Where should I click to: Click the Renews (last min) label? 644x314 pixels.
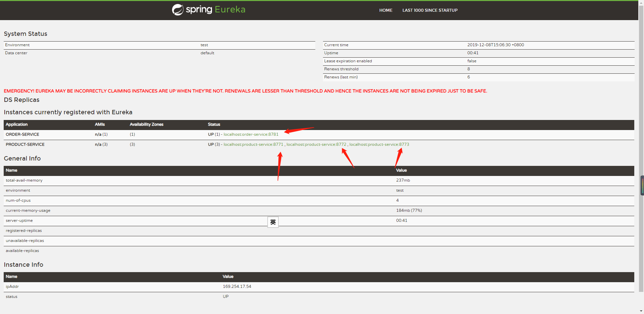(x=341, y=77)
